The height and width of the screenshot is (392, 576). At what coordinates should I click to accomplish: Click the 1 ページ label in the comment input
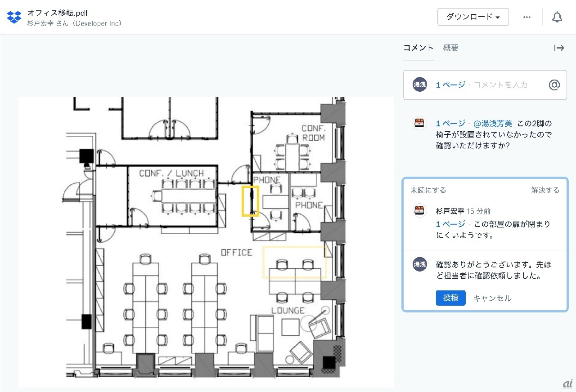click(x=450, y=85)
